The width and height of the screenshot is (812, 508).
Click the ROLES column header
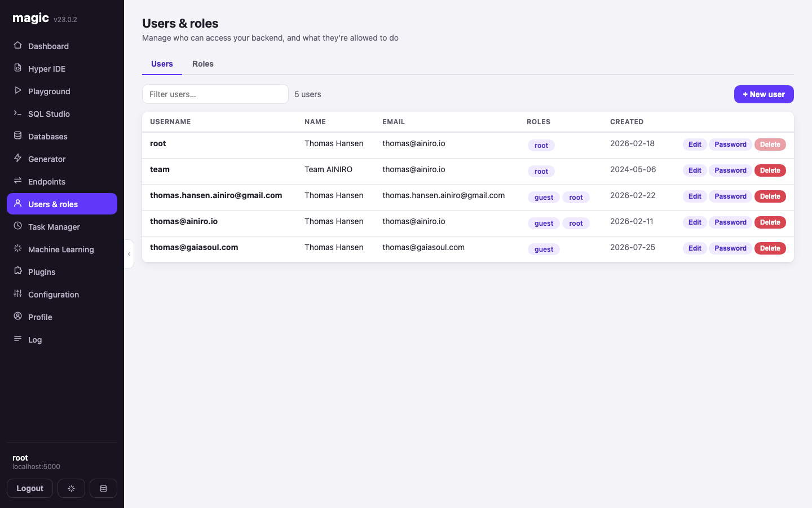pos(539,122)
